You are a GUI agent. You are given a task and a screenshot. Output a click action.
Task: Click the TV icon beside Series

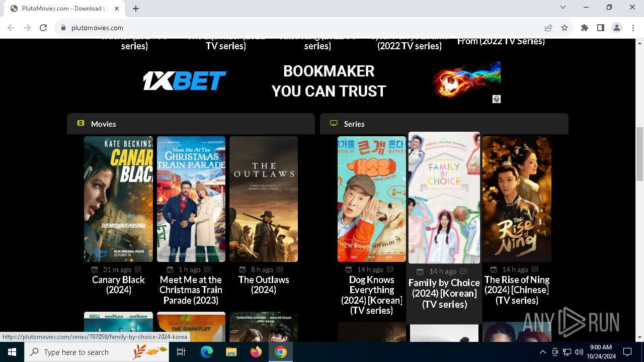tap(334, 123)
